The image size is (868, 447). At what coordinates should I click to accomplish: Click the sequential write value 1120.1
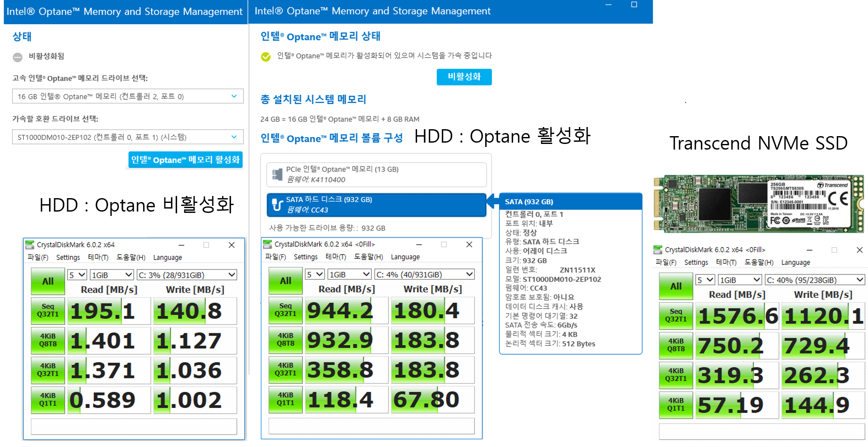point(823,316)
